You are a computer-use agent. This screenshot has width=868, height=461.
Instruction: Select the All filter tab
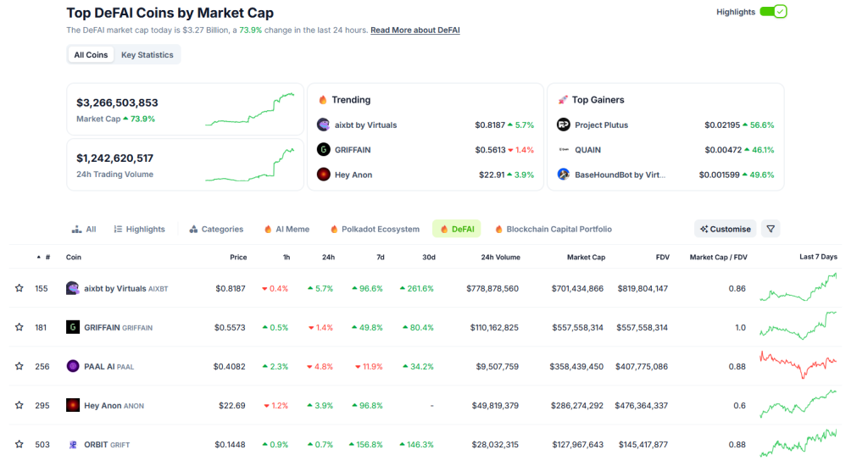[x=84, y=229]
